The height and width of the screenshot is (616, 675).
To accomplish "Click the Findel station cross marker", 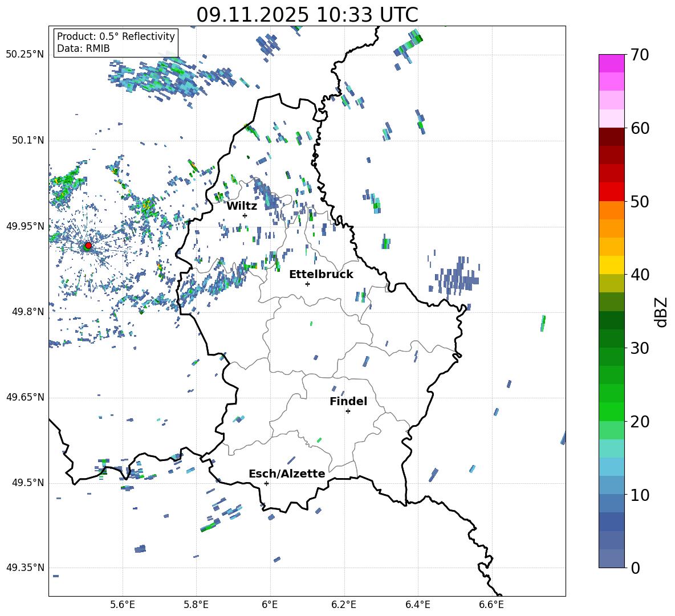I will pyautogui.click(x=348, y=411).
